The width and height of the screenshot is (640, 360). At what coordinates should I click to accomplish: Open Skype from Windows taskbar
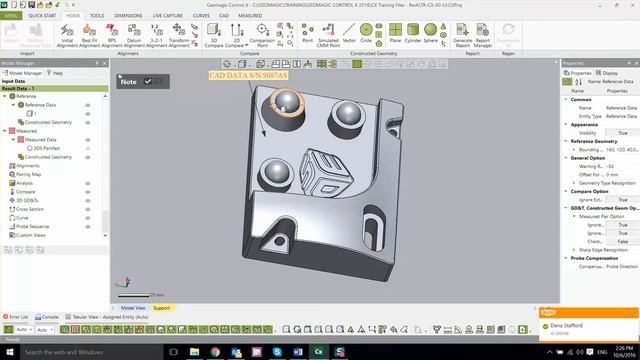click(277, 352)
